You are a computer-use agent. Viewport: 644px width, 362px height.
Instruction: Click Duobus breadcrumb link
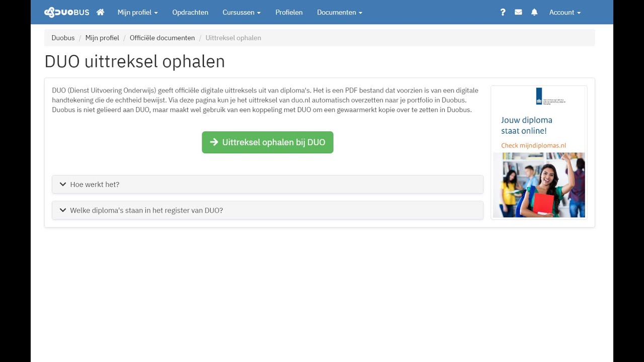click(63, 38)
